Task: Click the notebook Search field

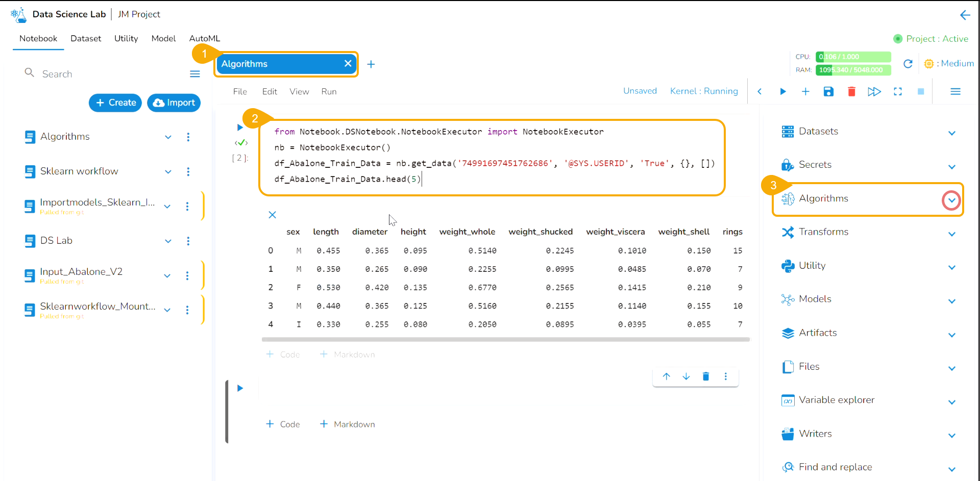Action: (x=102, y=74)
